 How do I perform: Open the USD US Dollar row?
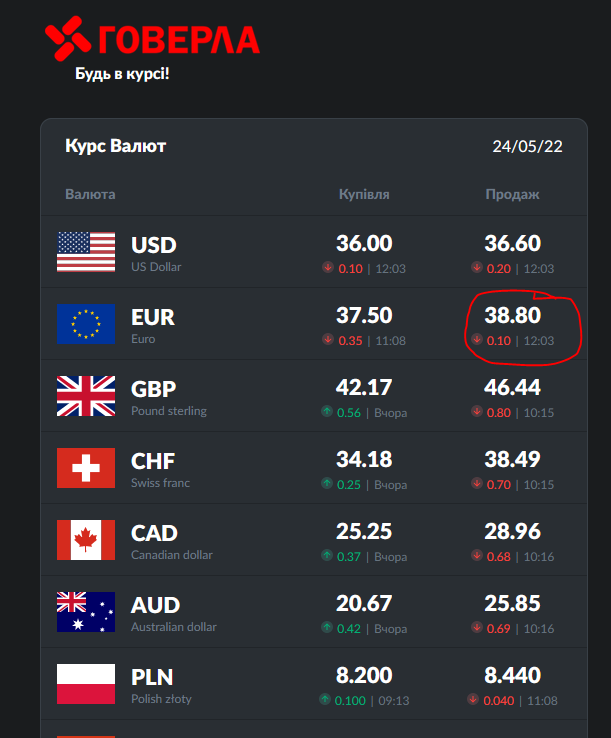pos(154,252)
